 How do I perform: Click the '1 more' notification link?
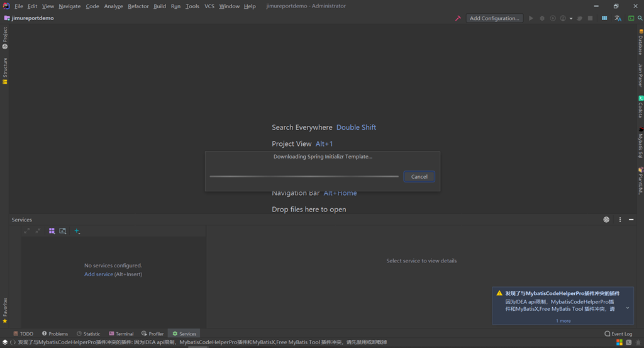tap(563, 321)
